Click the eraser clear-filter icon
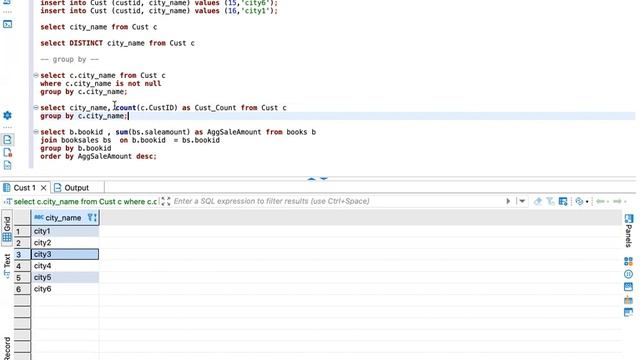 pyautogui.click(x=538, y=201)
